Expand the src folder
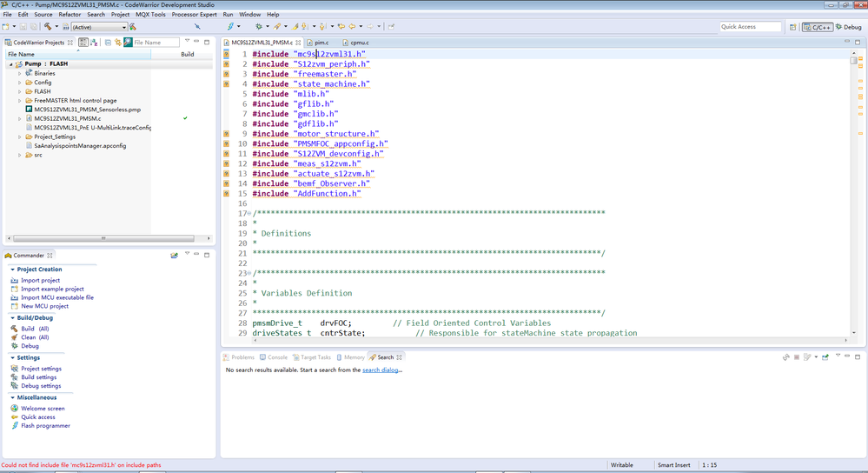This screenshot has width=868, height=473. (x=20, y=155)
